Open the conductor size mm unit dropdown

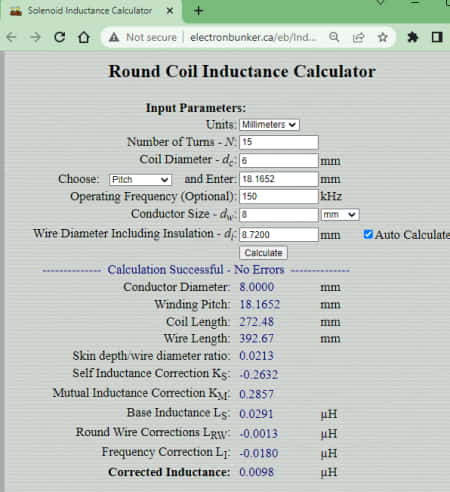(x=340, y=215)
